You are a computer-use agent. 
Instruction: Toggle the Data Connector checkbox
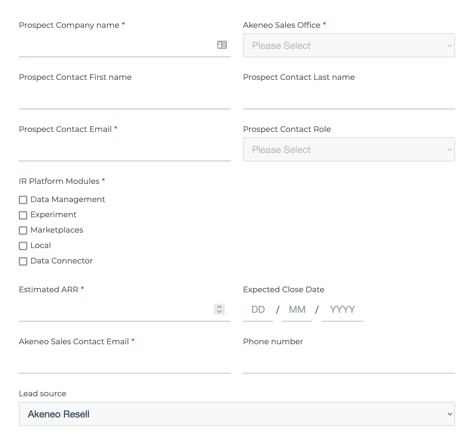tap(23, 261)
